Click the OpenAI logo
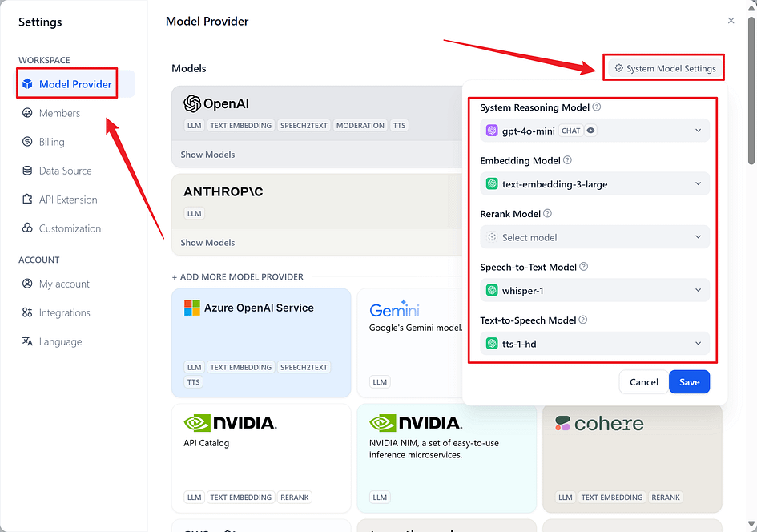This screenshot has width=757, height=532. click(x=216, y=103)
